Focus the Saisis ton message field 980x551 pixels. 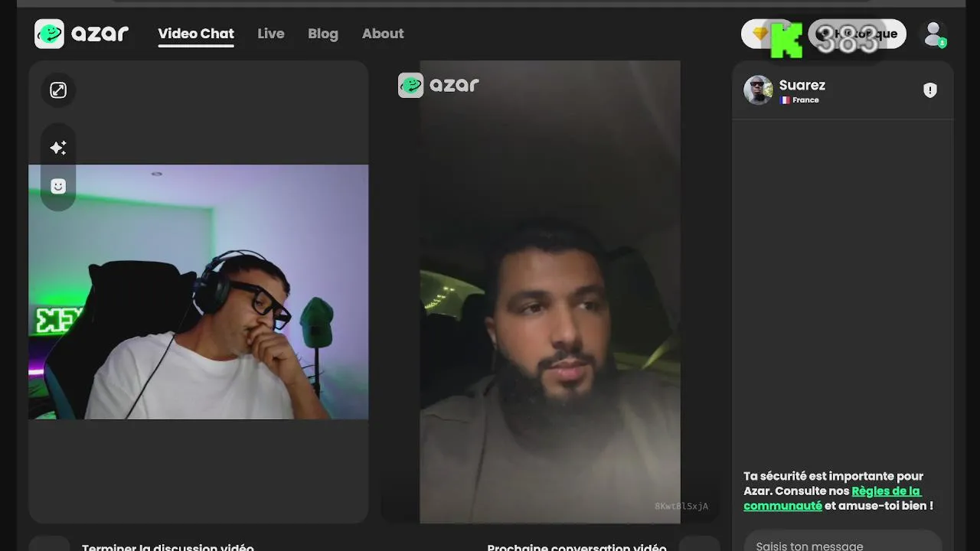[x=842, y=543]
